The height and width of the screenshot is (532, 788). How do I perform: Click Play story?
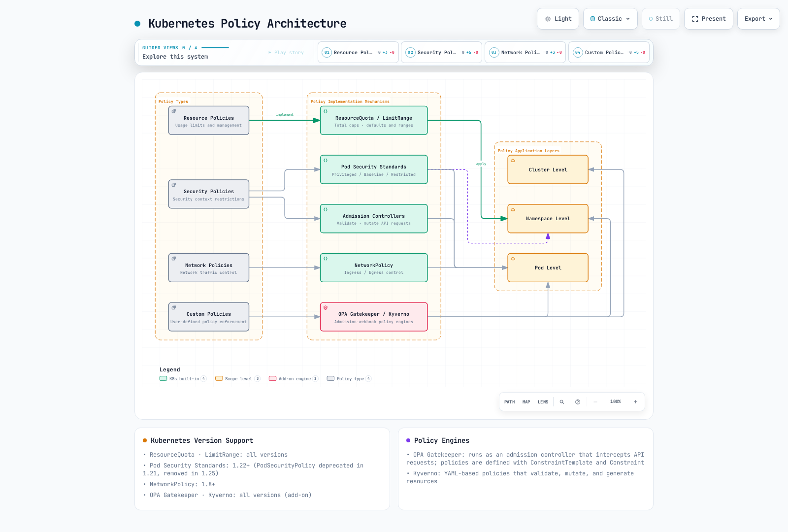pyautogui.click(x=286, y=52)
